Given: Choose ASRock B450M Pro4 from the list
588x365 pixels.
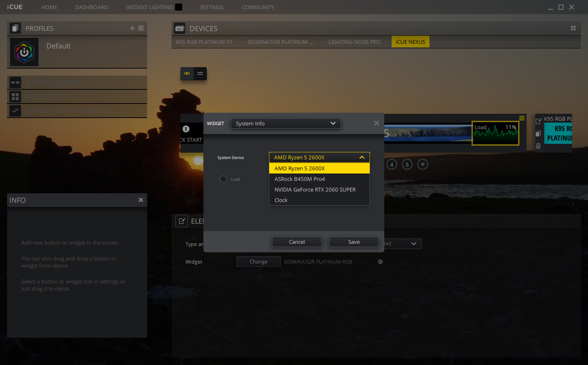Looking at the screenshot, I should coord(319,179).
